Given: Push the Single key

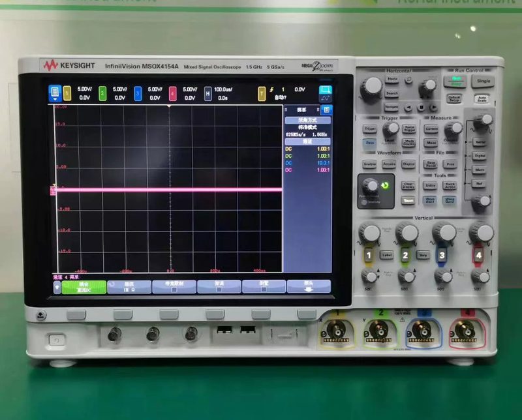Looking at the screenshot, I should (x=483, y=81).
